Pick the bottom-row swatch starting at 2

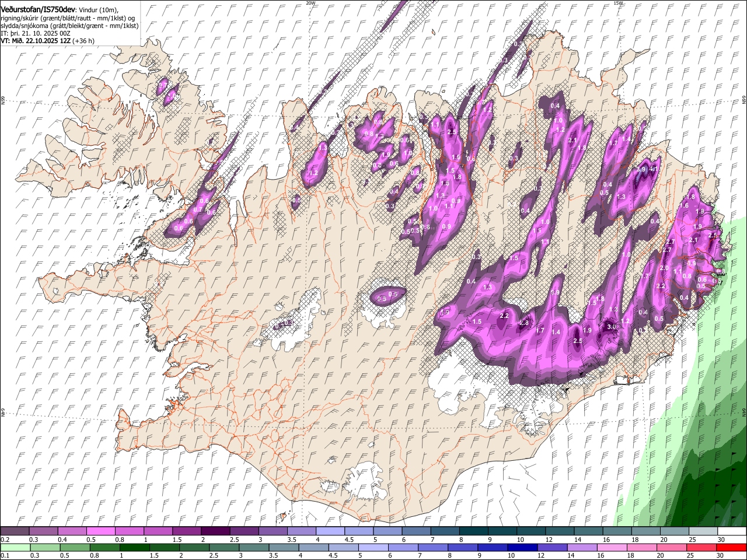[x=194, y=547]
